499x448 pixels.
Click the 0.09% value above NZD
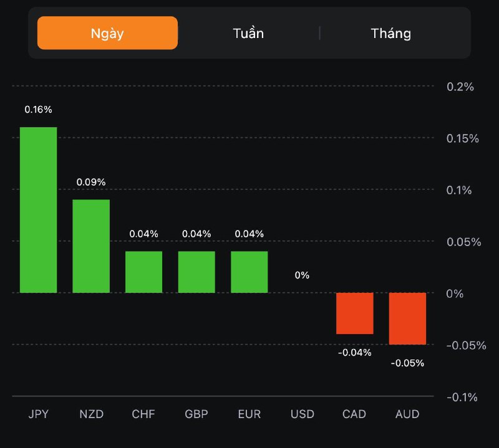click(91, 182)
